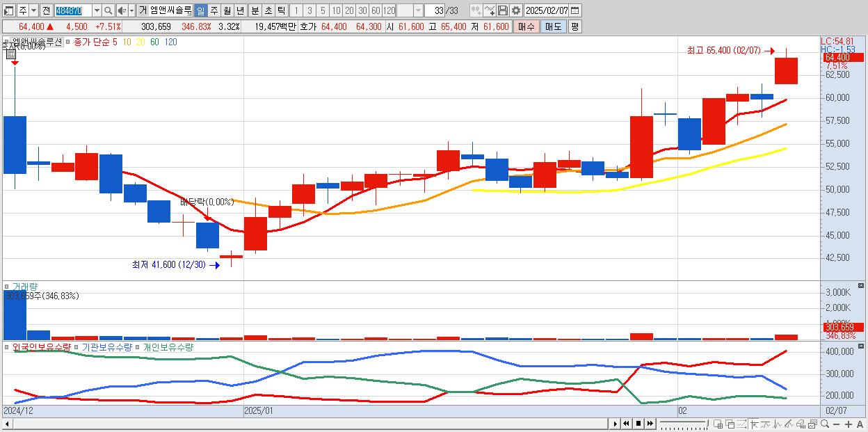The image size is (868, 432).
Task: Click the rewind playback button
Action: (x=626, y=424)
